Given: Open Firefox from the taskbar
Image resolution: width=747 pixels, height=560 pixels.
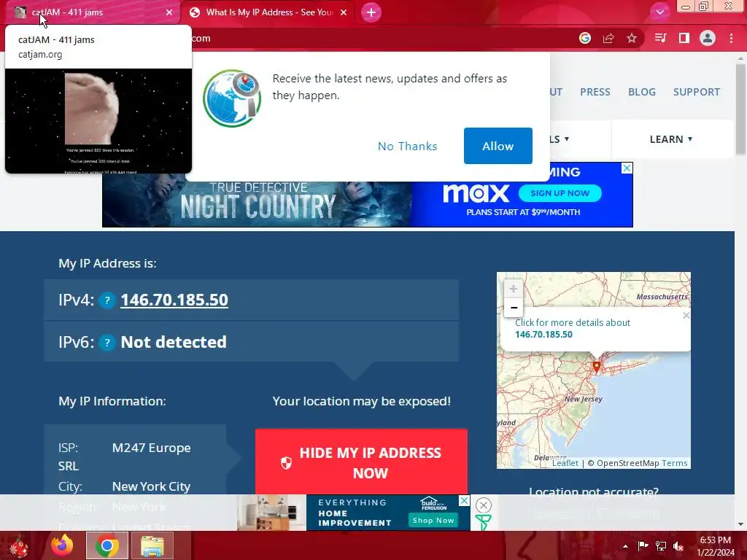Looking at the screenshot, I should coord(62,545).
